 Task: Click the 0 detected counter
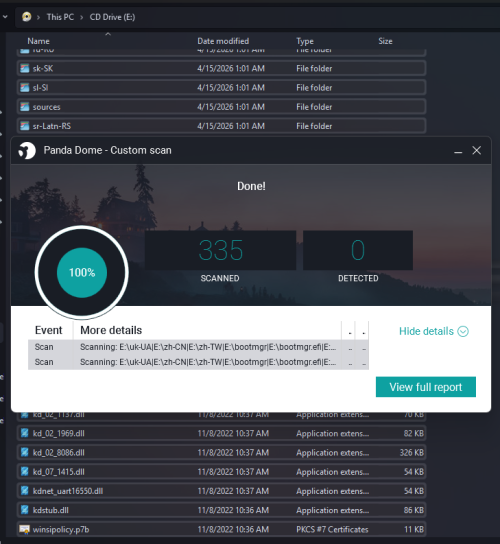tap(358, 250)
